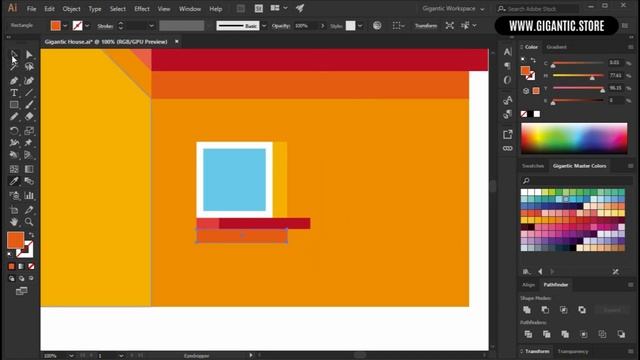
Task: Select the Zoom magnifier tool
Action: tap(29, 222)
